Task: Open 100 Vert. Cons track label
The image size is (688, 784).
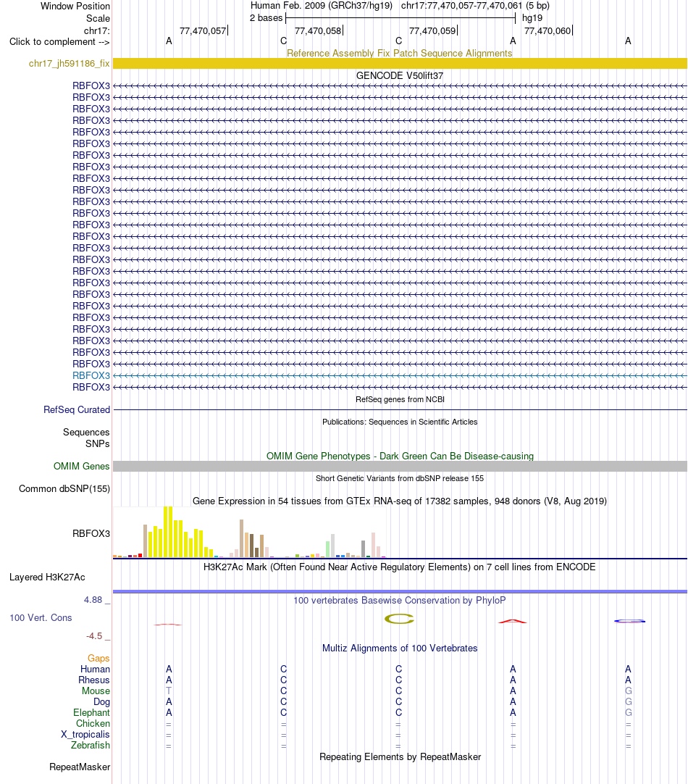Action: click(41, 617)
